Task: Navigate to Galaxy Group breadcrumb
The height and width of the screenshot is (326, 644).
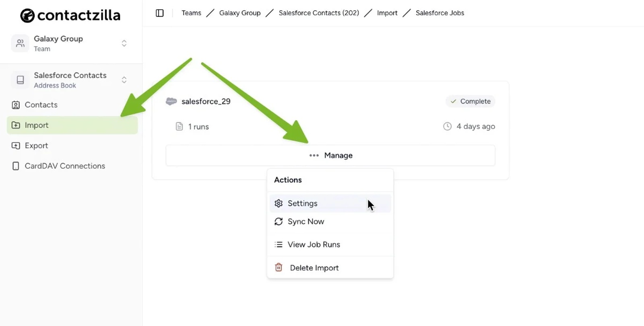Action: [x=240, y=13]
